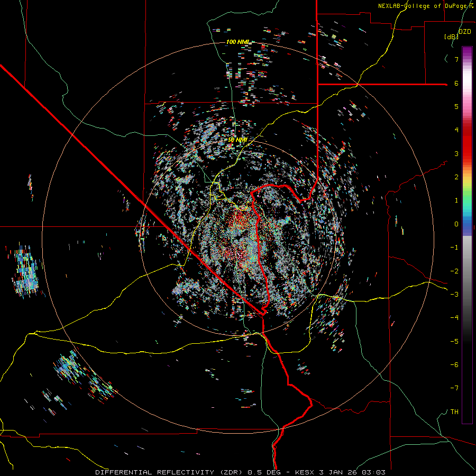This screenshot has height=476, width=476.
Task: Click the 03:03 timestamp in caption
Action: tap(374, 472)
